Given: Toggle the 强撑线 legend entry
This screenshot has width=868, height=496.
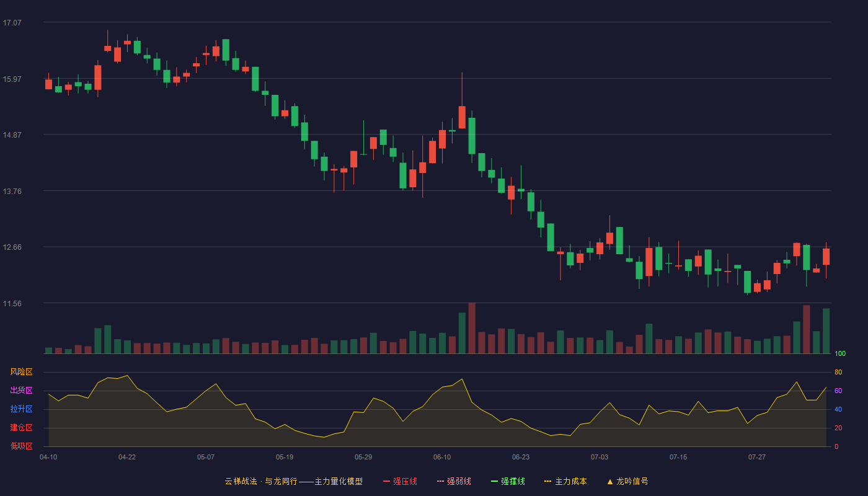Looking at the screenshot, I should [508, 481].
